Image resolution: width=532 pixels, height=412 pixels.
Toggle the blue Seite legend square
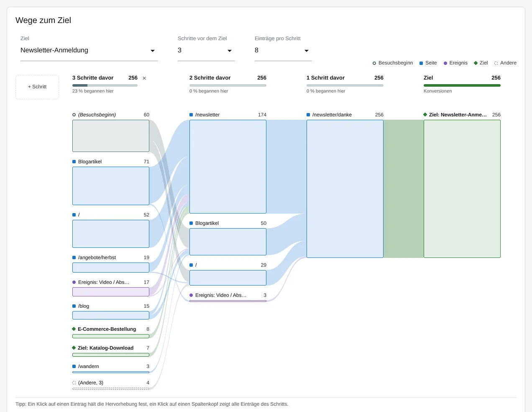click(421, 63)
